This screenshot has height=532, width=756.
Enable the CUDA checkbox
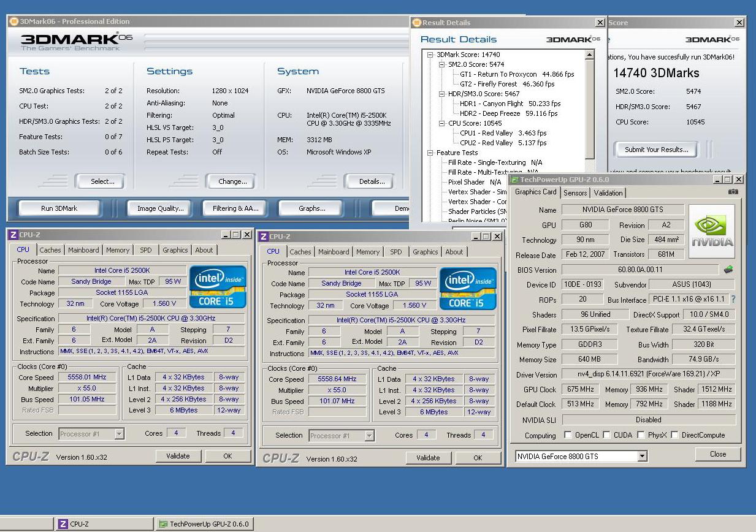(x=607, y=435)
